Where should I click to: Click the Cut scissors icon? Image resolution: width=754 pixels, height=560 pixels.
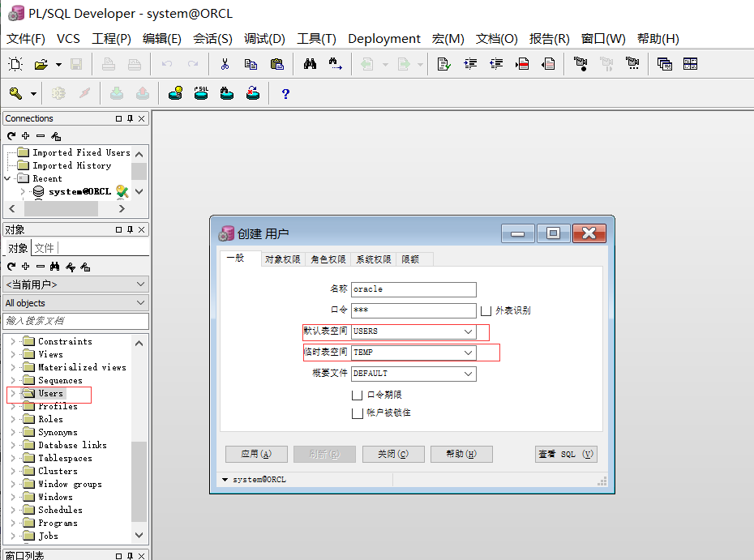point(225,64)
